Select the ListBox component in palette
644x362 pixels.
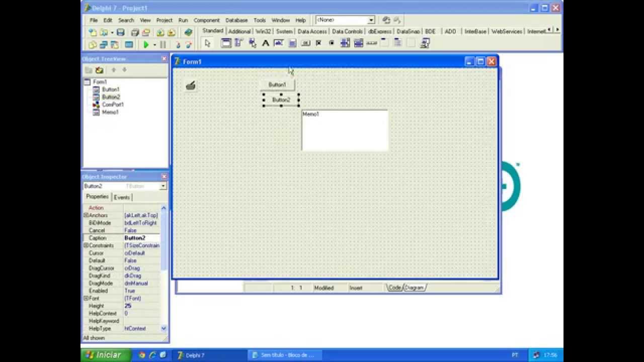345,43
